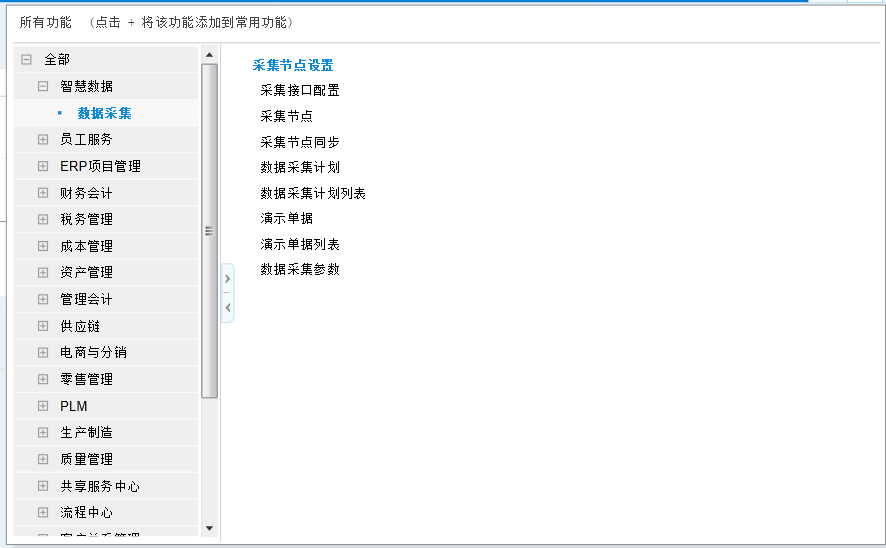Select 数据采集 in the tree
This screenshot has width=886, height=548.
pyautogui.click(x=104, y=113)
